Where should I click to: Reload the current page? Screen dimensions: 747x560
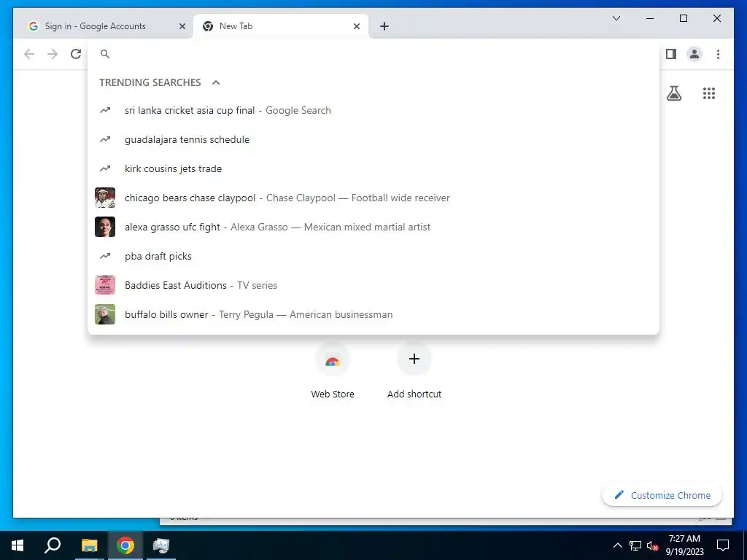click(x=76, y=54)
